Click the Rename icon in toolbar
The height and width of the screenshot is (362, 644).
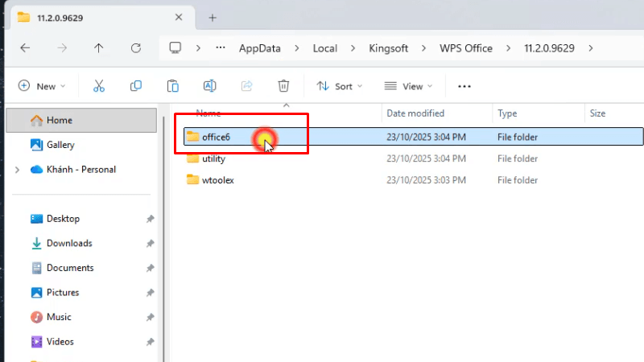[209, 86]
